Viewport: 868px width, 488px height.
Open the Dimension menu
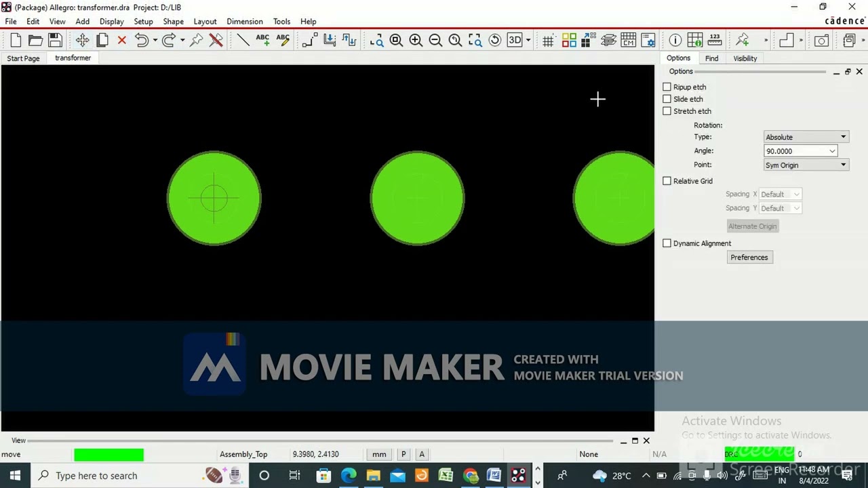(245, 21)
